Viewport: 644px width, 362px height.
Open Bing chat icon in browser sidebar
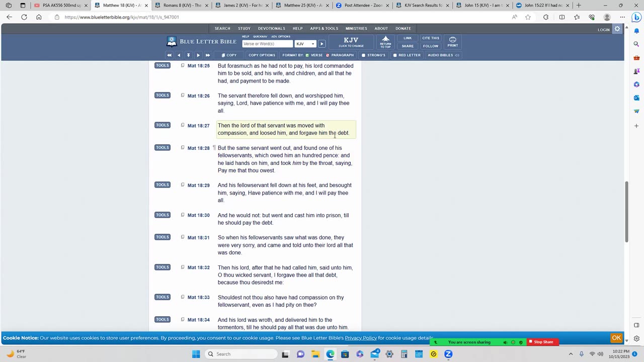point(636,17)
